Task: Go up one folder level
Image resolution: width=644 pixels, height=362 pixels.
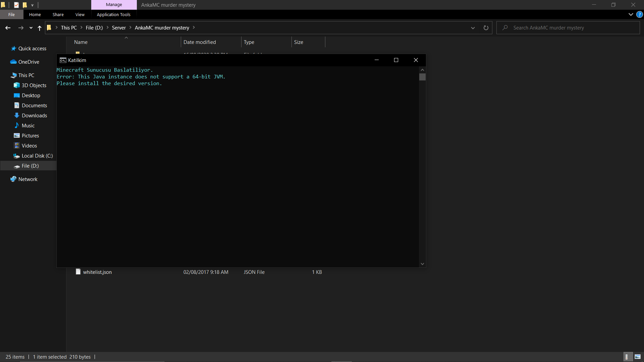Action: point(40,28)
